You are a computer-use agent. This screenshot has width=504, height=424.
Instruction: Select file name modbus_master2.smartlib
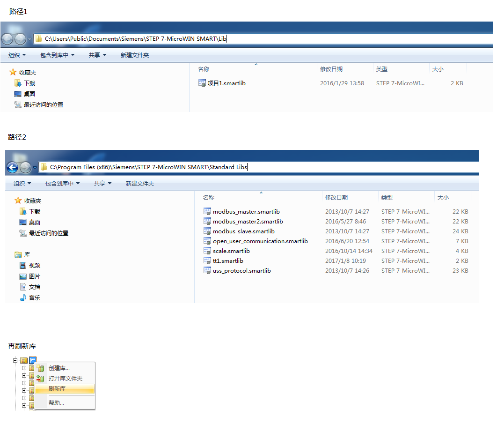tap(248, 221)
